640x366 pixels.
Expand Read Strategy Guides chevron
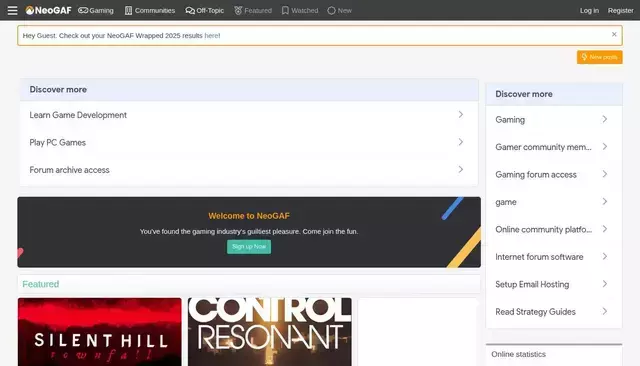604,311
